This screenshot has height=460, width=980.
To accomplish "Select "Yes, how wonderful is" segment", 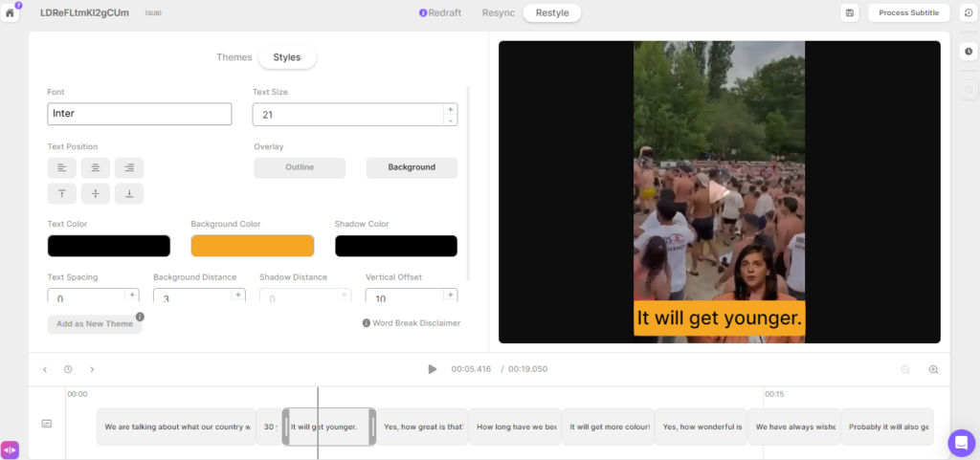I will (702, 427).
